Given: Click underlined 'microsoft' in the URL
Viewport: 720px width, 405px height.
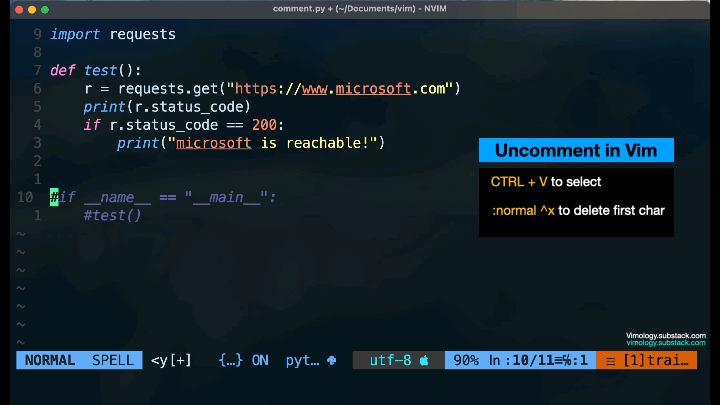Looking at the screenshot, I should [373, 89].
